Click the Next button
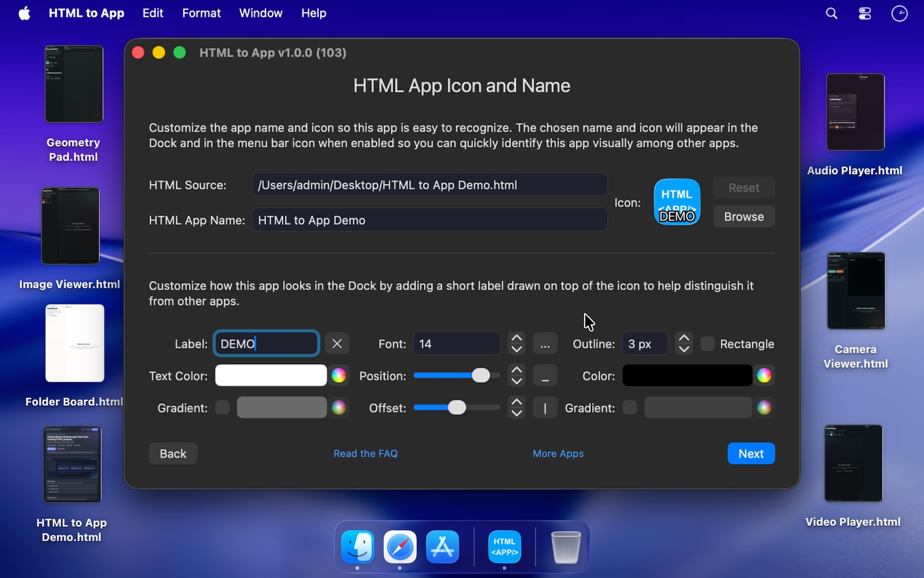Image resolution: width=924 pixels, height=578 pixels. pos(751,454)
